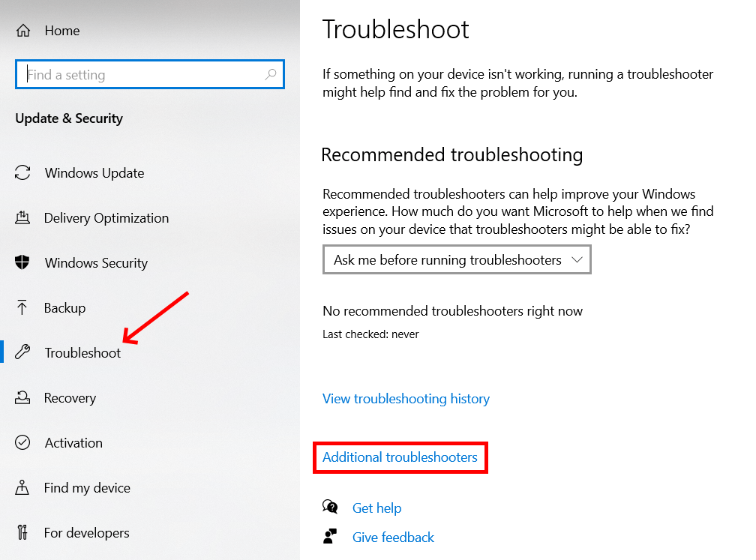View troubleshooting history
756x560 pixels.
tap(406, 399)
